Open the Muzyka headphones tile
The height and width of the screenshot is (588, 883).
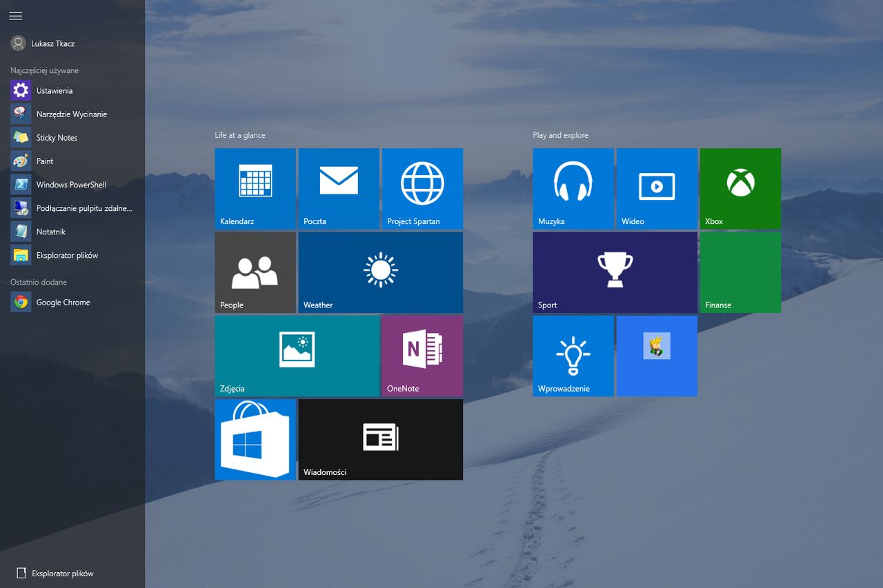click(573, 188)
